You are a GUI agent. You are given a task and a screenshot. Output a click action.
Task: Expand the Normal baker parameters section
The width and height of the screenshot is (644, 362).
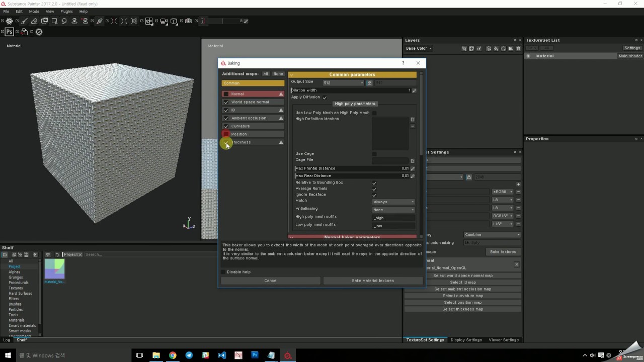(x=352, y=237)
